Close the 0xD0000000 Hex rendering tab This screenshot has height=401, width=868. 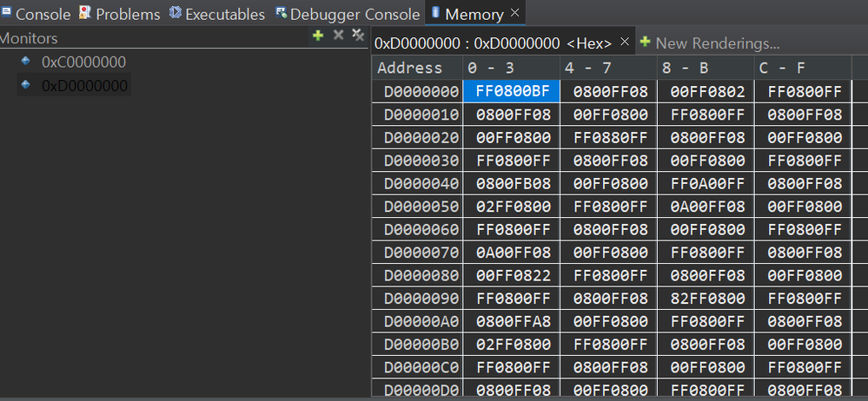tap(625, 42)
